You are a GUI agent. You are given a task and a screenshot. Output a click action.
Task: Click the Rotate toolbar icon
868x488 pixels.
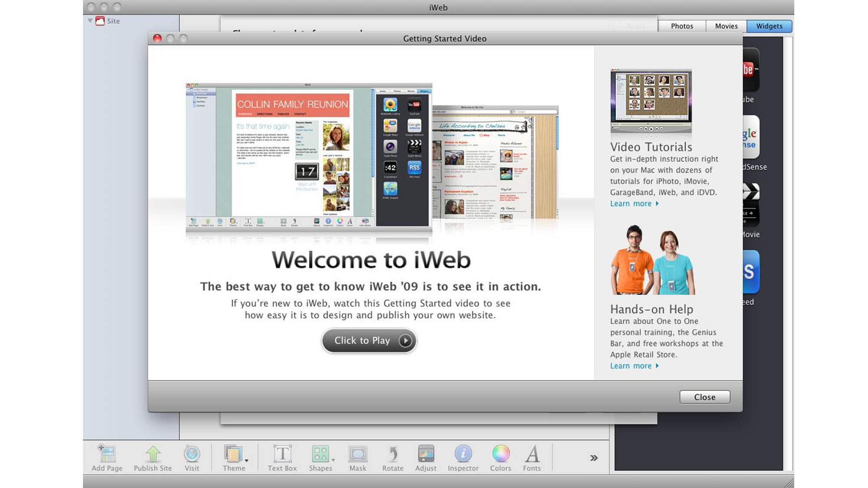point(393,454)
